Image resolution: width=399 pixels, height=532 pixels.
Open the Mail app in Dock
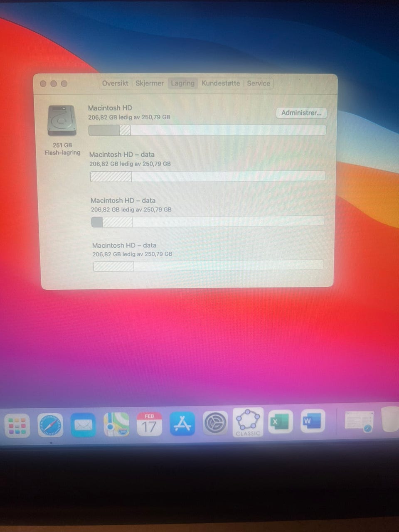coord(83,425)
